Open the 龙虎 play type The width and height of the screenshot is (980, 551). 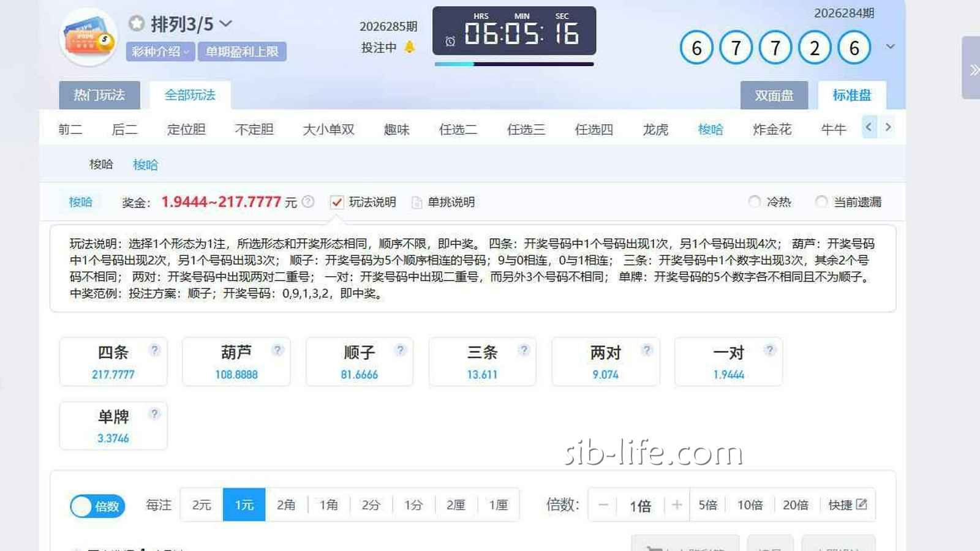655,129
